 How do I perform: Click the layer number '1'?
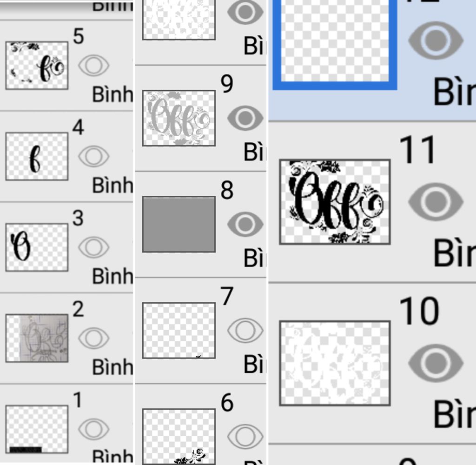[78, 400]
